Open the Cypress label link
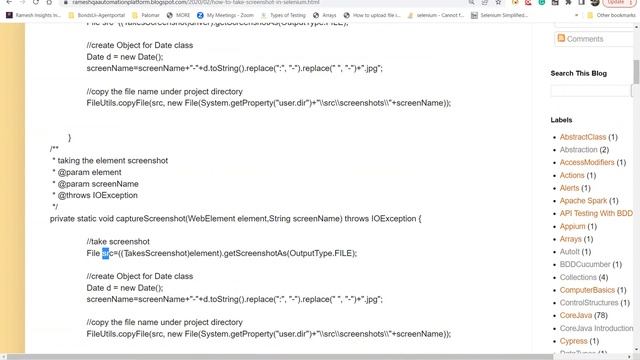 pyautogui.click(x=573, y=341)
